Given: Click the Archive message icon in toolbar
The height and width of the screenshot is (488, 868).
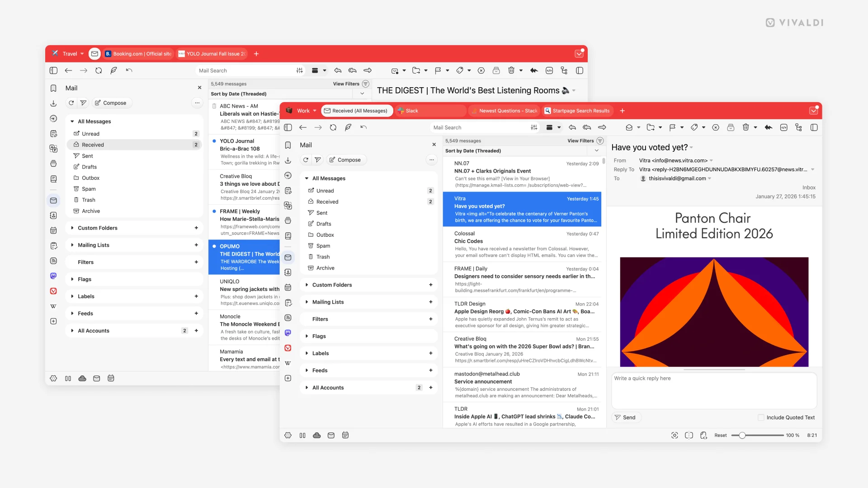Looking at the screenshot, I should click(x=731, y=127).
